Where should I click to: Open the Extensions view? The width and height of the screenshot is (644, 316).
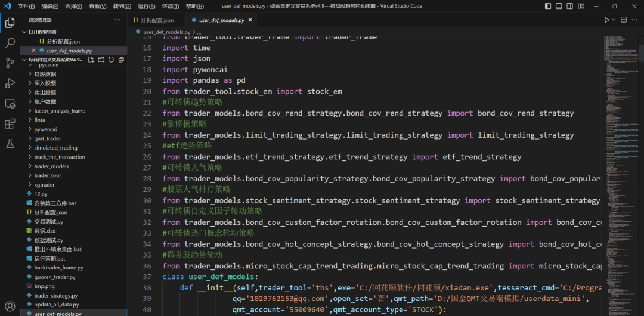10,123
